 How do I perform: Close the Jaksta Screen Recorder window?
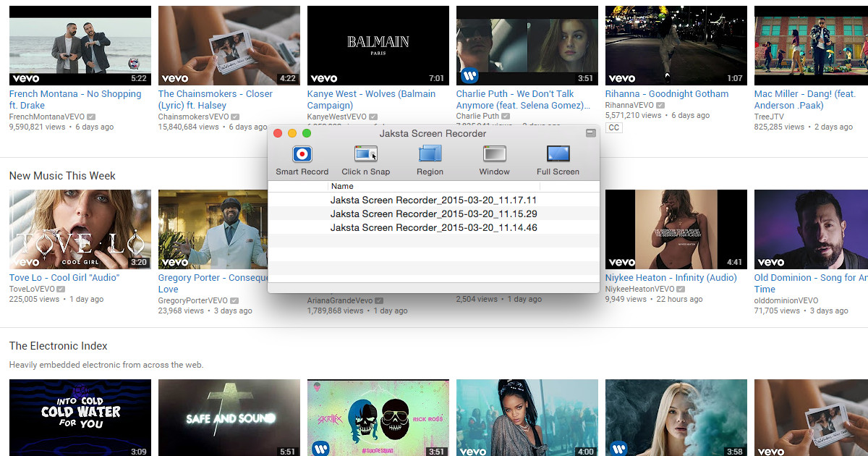pos(278,133)
